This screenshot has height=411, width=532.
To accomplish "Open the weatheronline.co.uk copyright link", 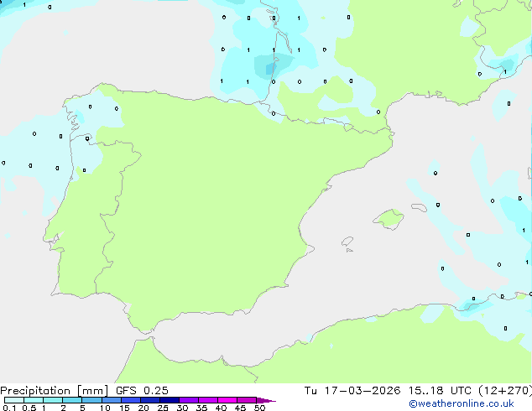I will (x=462, y=403).
